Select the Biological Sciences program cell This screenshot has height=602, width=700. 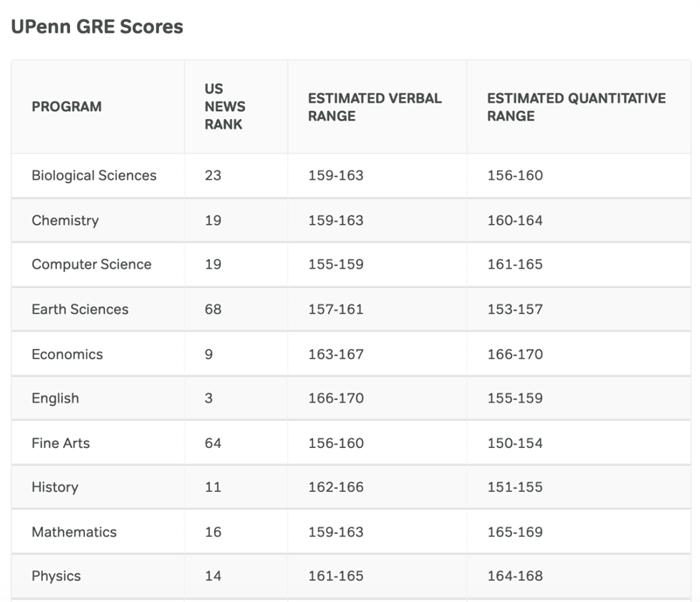(94, 176)
